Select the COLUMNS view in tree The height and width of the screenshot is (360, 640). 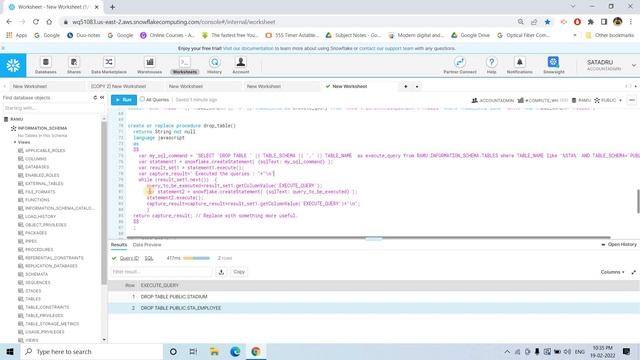(x=36, y=159)
